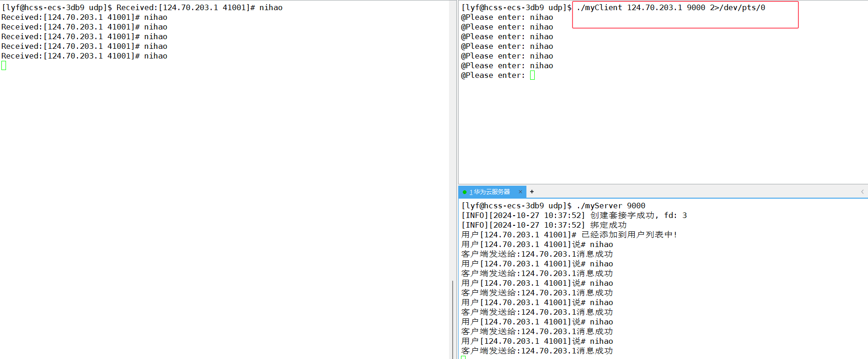Place cursor at empty @Please enter: prompt

[x=532, y=75]
